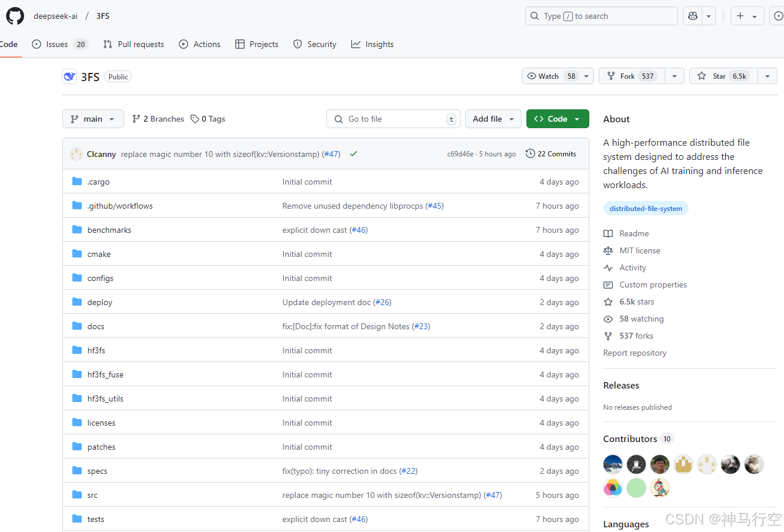Open the 3FS breadcrumb link

pos(103,16)
